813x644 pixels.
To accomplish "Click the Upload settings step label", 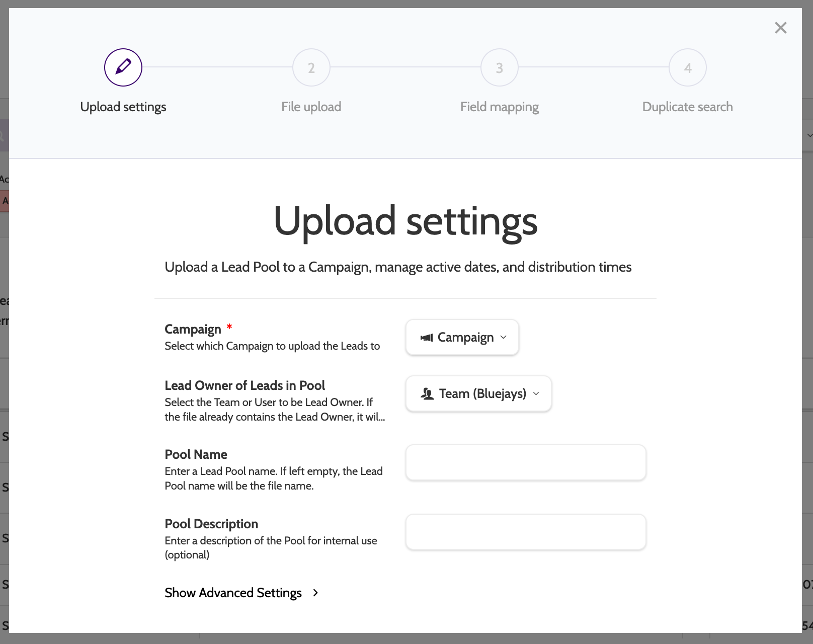I will pos(123,107).
